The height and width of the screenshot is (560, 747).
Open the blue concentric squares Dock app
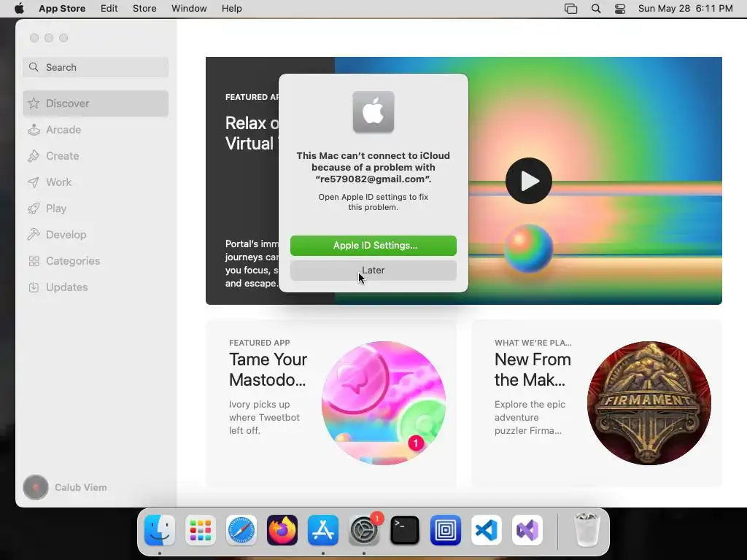pos(446,530)
